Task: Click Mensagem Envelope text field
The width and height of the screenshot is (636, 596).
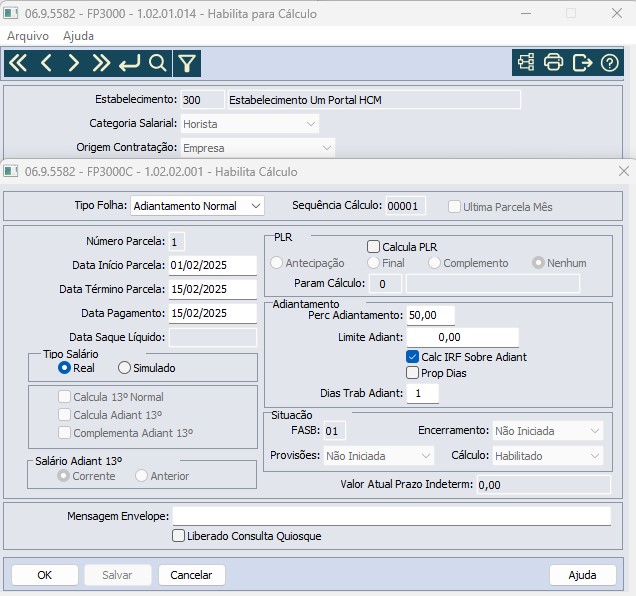Action: click(x=392, y=516)
